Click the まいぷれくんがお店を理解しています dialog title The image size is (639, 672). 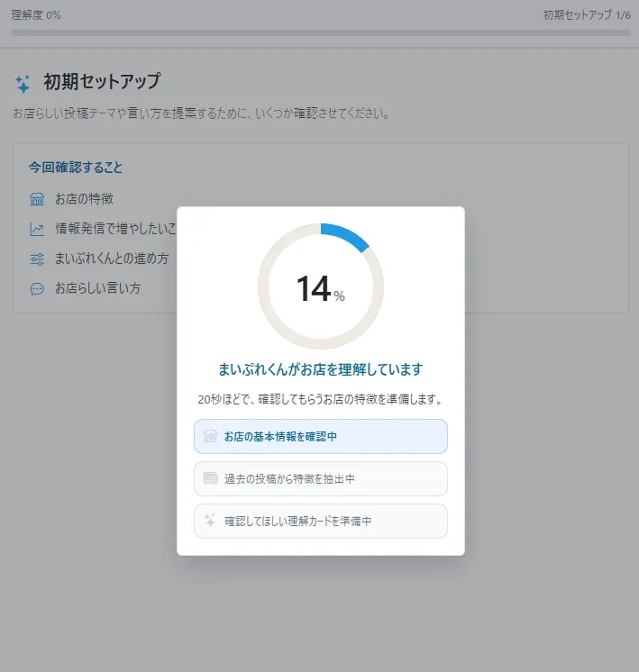pos(321,369)
